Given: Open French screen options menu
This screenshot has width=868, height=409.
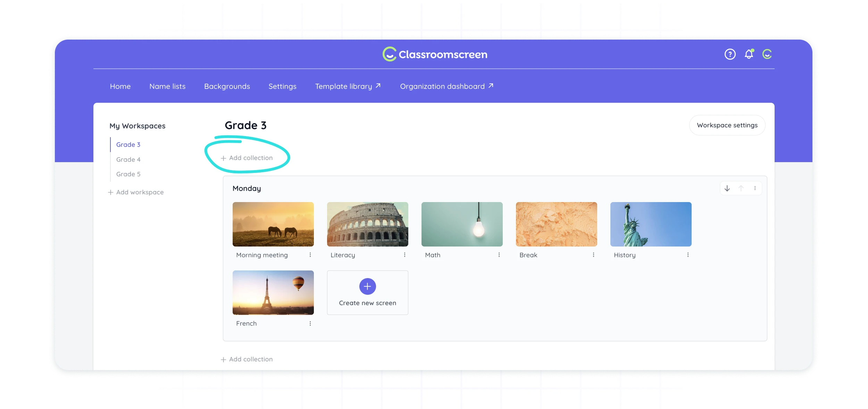Looking at the screenshot, I should pyautogui.click(x=310, y=323).
